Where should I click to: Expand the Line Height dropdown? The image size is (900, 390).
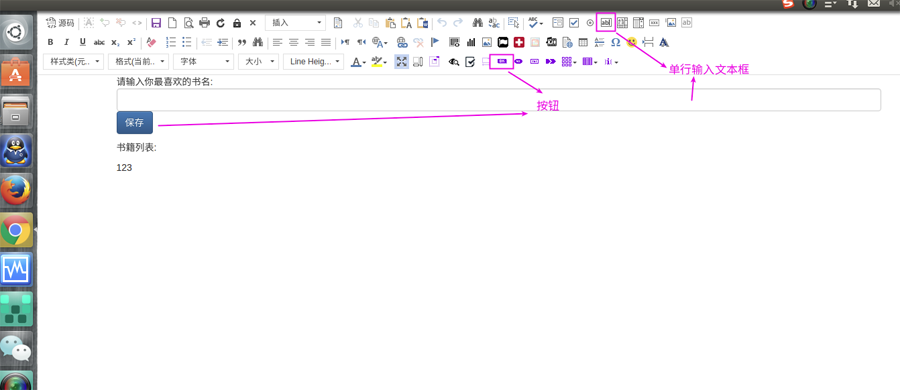[313, 61]
